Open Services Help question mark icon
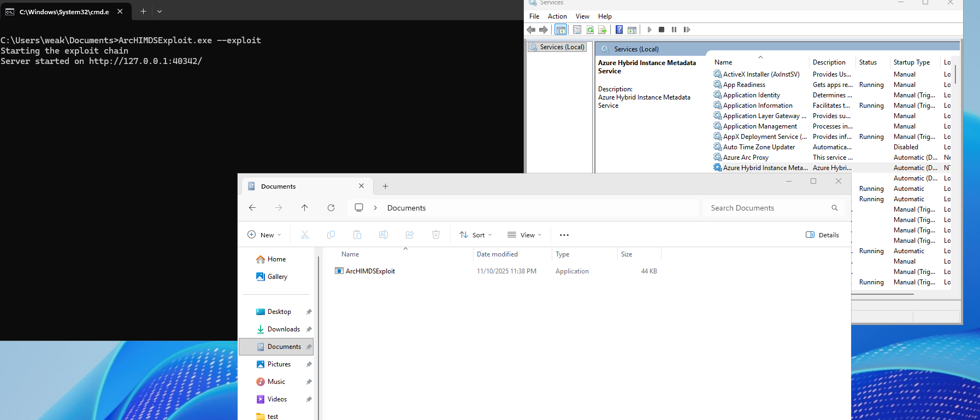 tap(619, 30)
